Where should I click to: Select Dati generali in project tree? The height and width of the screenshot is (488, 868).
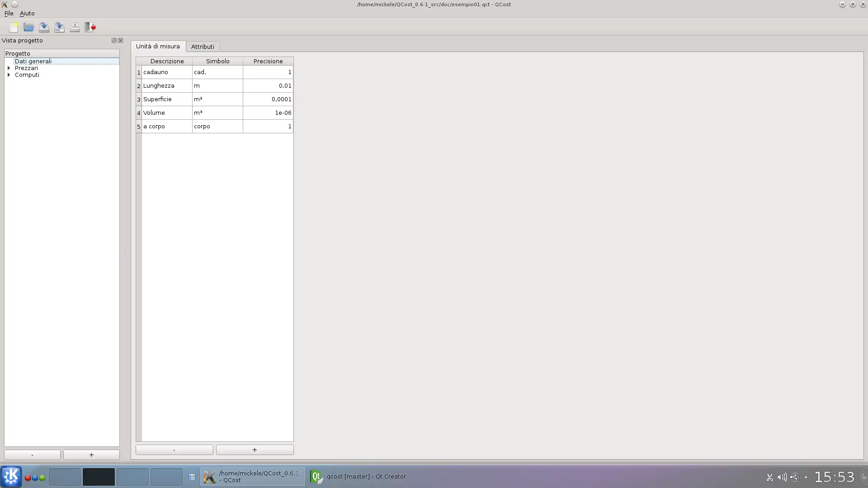click(x=33, y=61)
